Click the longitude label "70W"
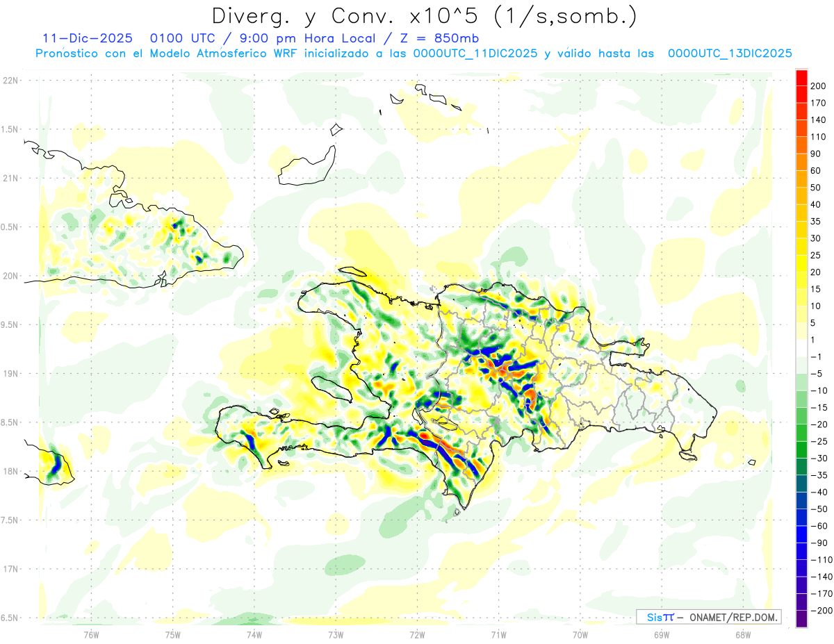The image size is (834, 644). point(580,634)
